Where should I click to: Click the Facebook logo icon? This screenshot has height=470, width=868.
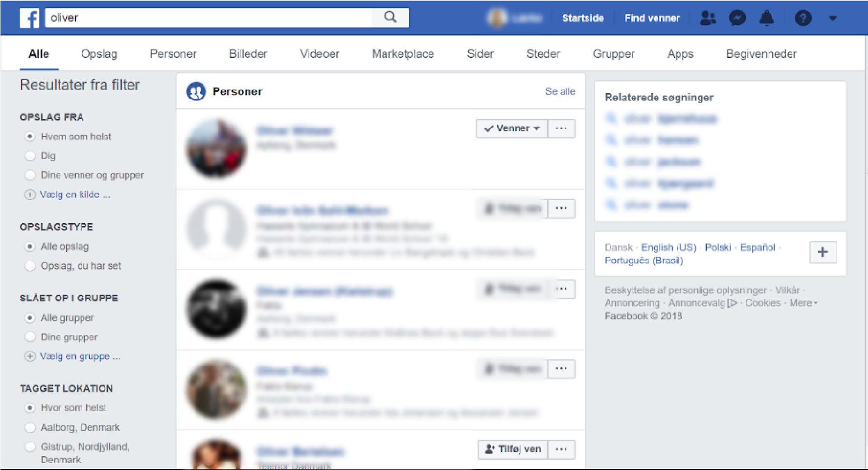(x=29, y=18)
